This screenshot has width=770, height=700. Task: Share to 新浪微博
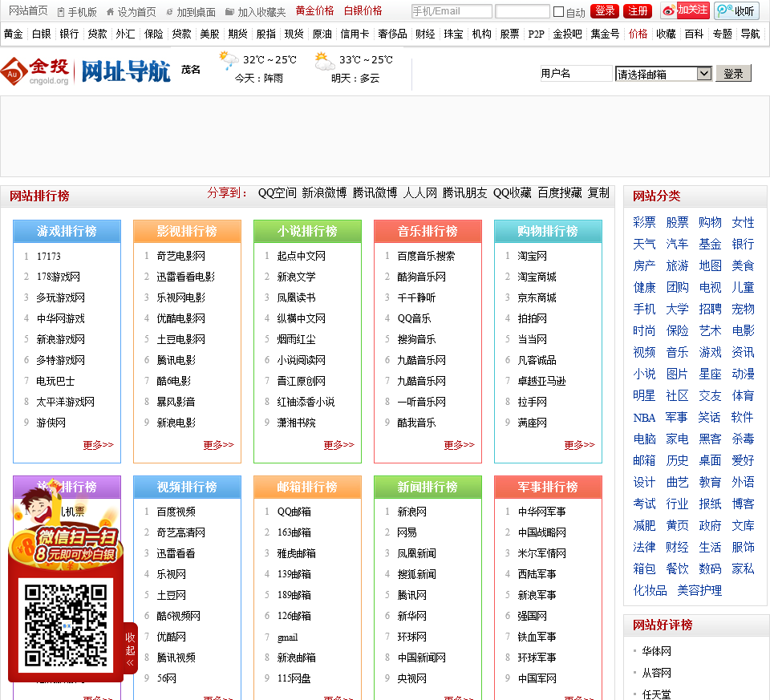pos(324,193)
